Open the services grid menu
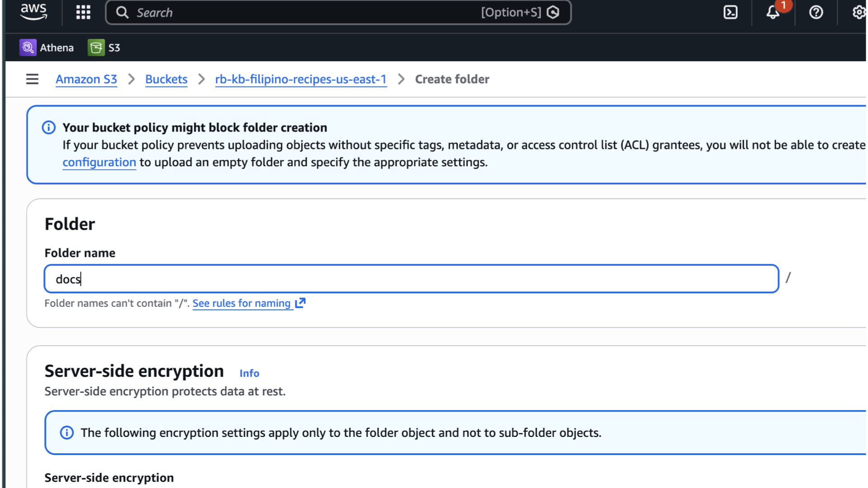The width and height of the screenshot is (868, 488). (x=83, y=12)
